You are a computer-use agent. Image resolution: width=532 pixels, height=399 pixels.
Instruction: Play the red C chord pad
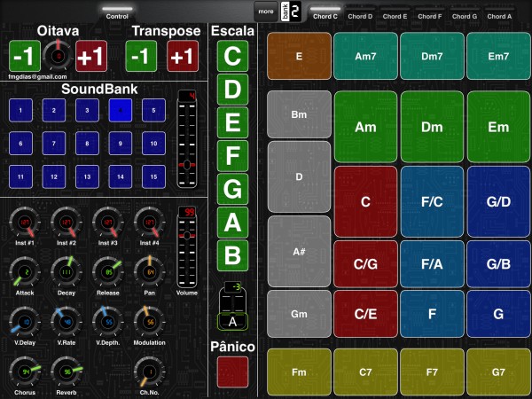coord(365,201)
